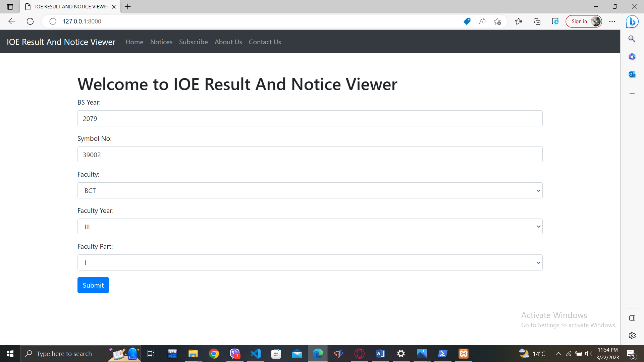
Task: Open the tab actions menu
Action: pyautogui.click(x=10, y=7)
